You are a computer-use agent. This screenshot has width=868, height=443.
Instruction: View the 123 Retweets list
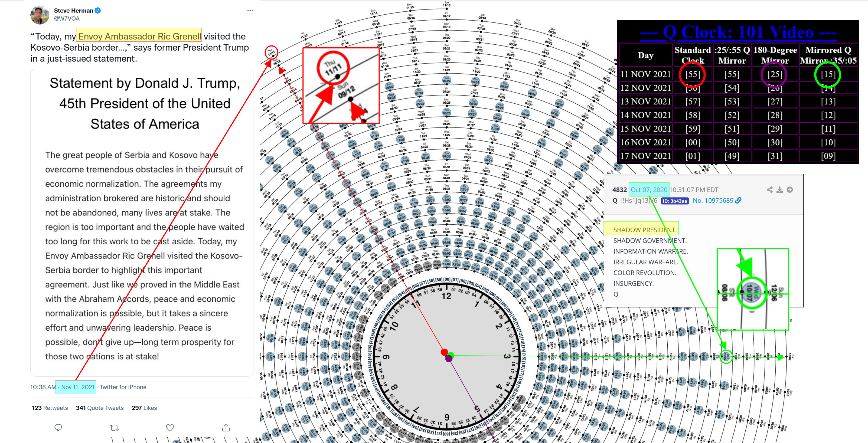50,408
